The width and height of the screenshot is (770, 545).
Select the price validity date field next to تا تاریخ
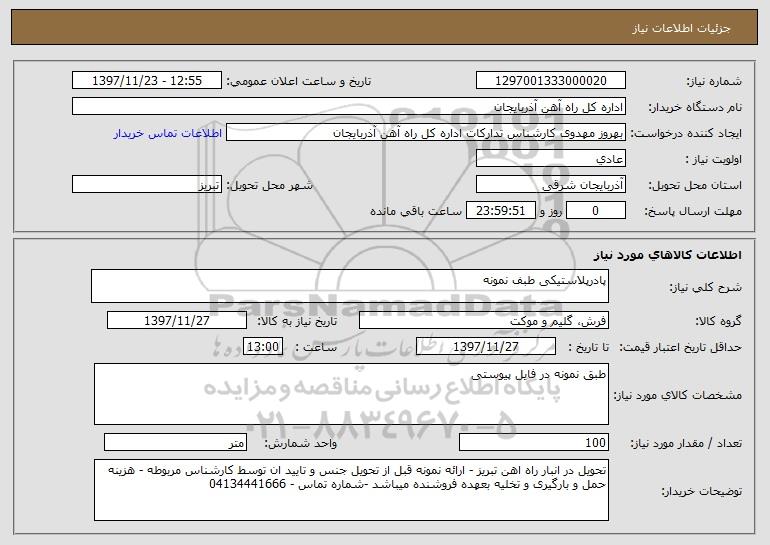(486, 347)
